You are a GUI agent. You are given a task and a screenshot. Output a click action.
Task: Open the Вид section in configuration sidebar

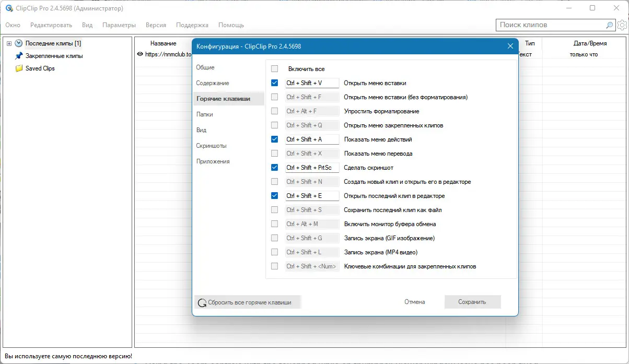[201, 130]
